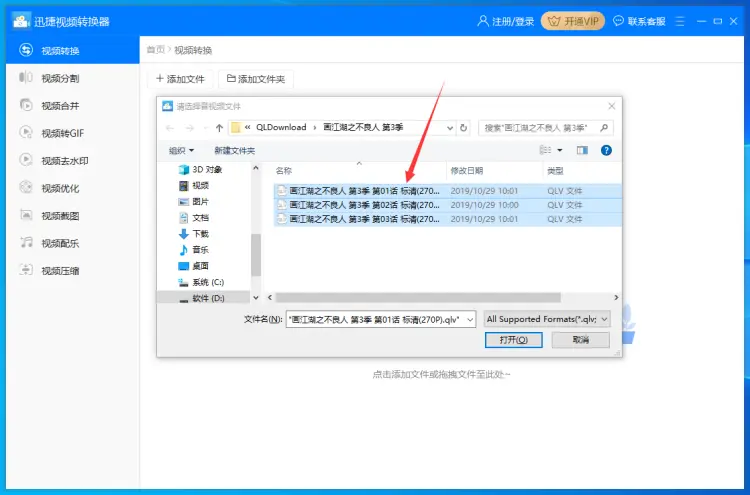
Task: Click the 迅捷视频转换器 app logo
Action: 20,21
